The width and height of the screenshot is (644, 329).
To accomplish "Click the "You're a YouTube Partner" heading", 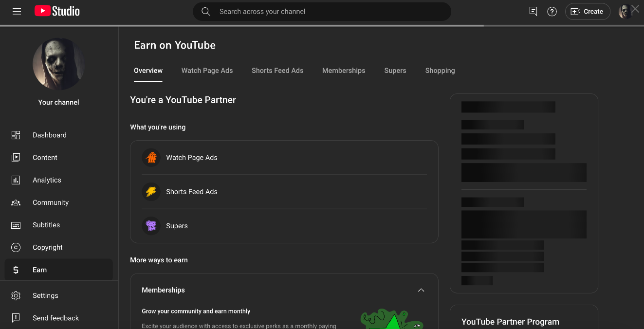I will click(x=183, y=100).
